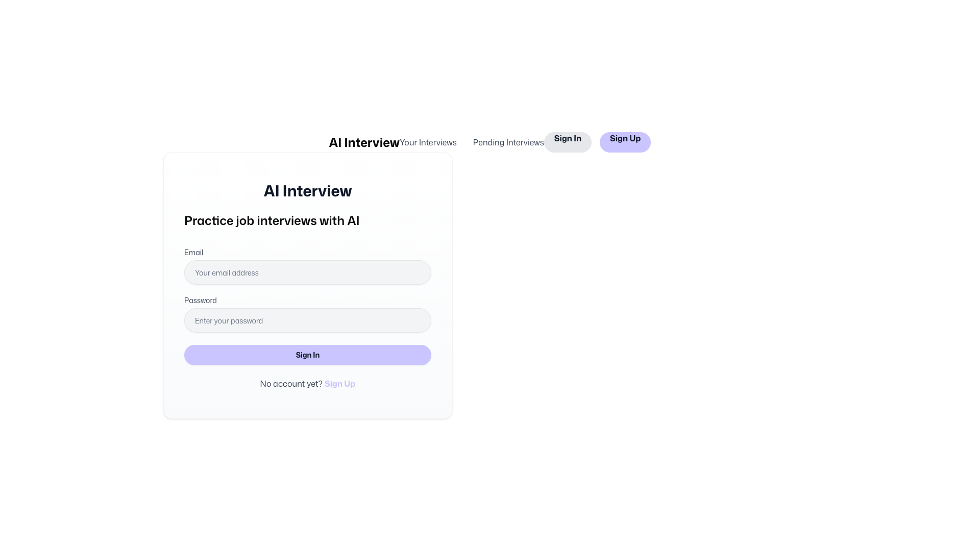
Task: Follow the Sign Up link below the form
Action: tap(339, 384)
